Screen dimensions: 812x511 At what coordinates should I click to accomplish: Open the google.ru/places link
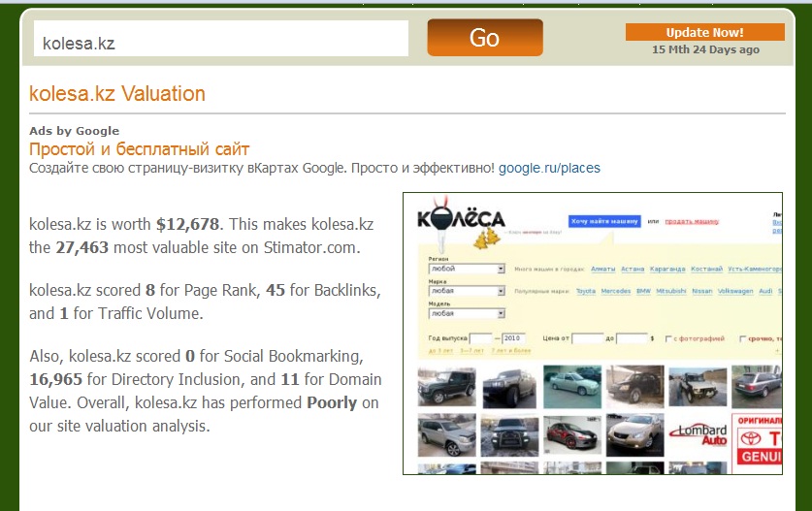549,169
